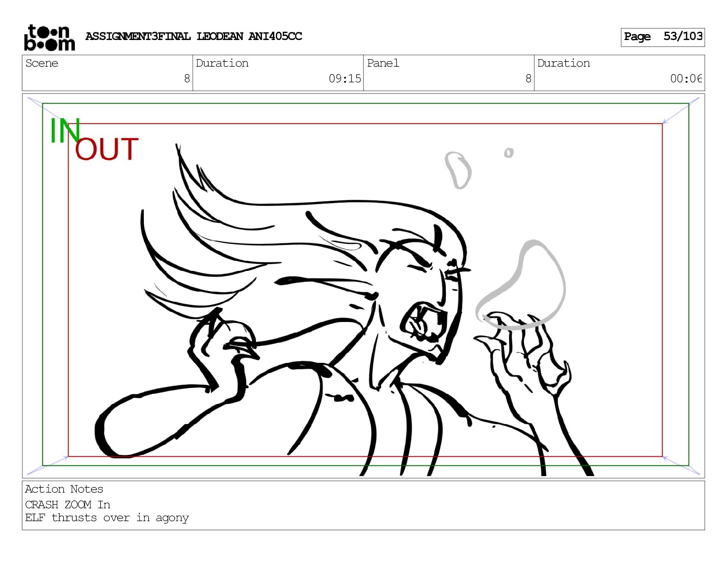Click the Panel label
This screenshot has height=563, width=728.
coord(383,63)
